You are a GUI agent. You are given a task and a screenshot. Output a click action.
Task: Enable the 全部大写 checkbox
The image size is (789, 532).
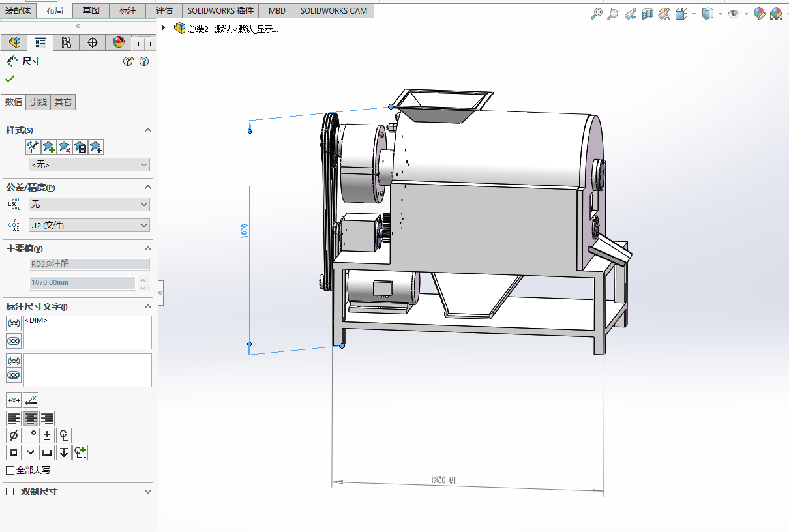[10, 470]
